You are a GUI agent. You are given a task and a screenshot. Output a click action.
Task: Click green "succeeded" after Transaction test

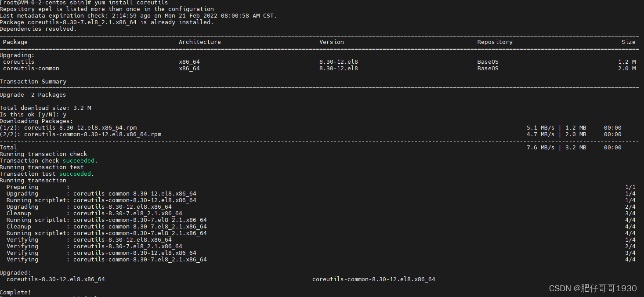point(75,174)
